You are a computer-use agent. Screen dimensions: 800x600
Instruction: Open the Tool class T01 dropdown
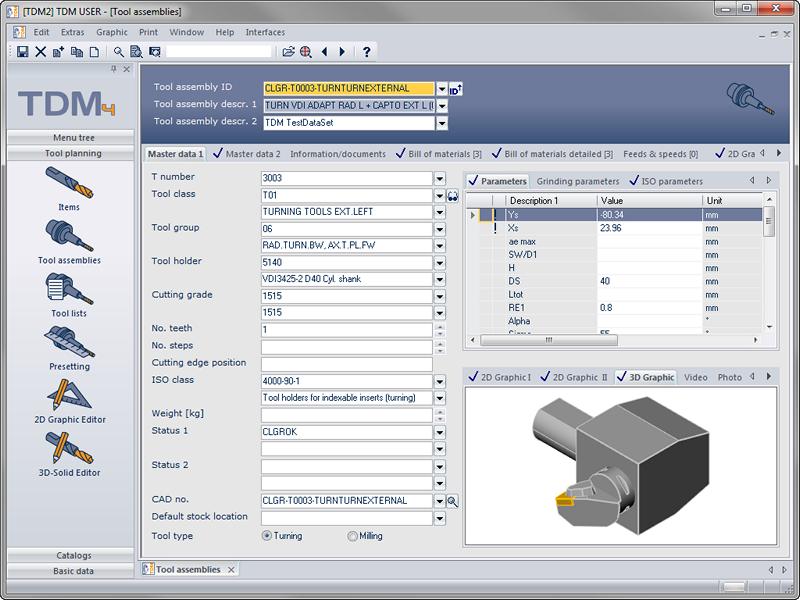click(x=439, y=195)
